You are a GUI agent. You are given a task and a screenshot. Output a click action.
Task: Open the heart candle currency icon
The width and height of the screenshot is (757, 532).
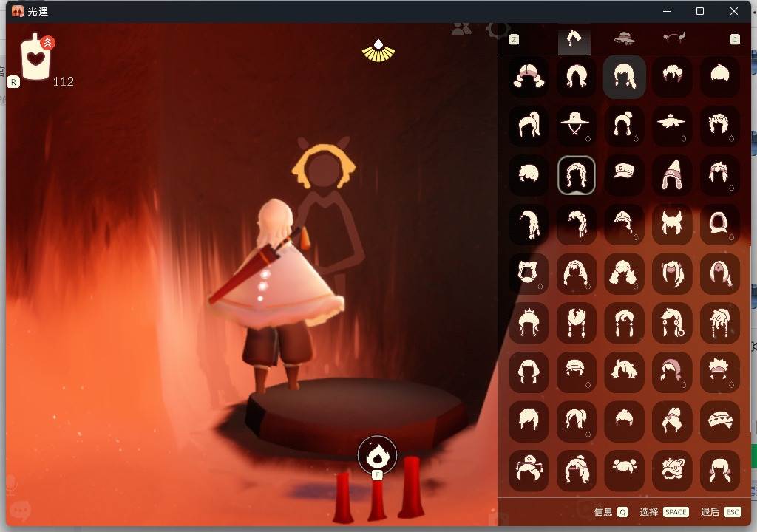35,57
